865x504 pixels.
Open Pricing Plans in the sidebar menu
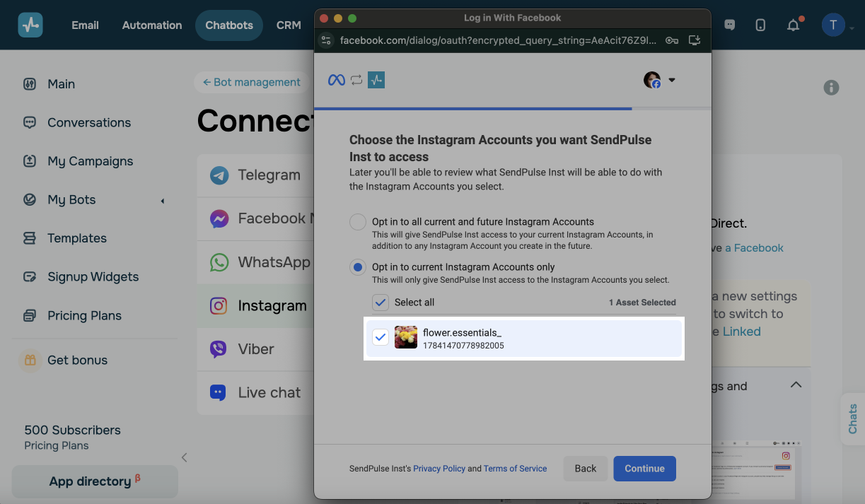point(84,315)
